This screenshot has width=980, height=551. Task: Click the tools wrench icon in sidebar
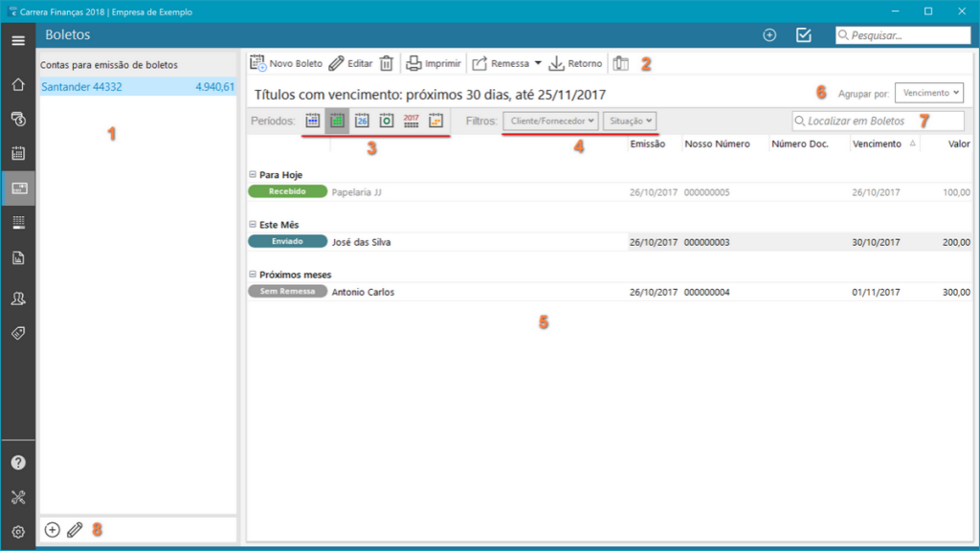tap(18, 497)
